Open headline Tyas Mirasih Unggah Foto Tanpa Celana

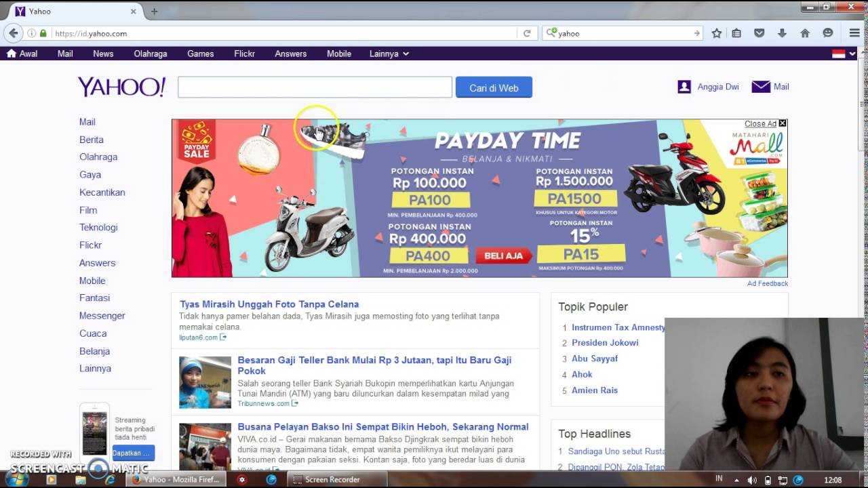[269, 304]
